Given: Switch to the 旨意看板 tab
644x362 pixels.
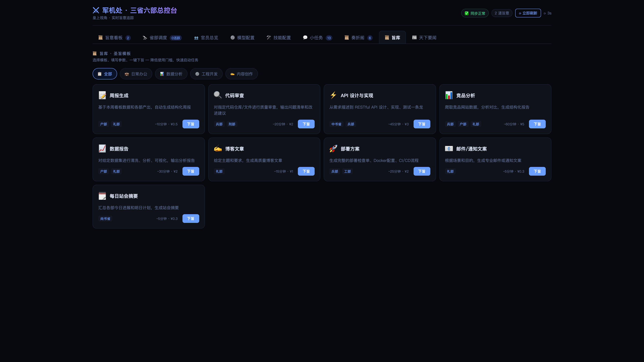Looking at the screenshot, I should click(x=114, y=38).
